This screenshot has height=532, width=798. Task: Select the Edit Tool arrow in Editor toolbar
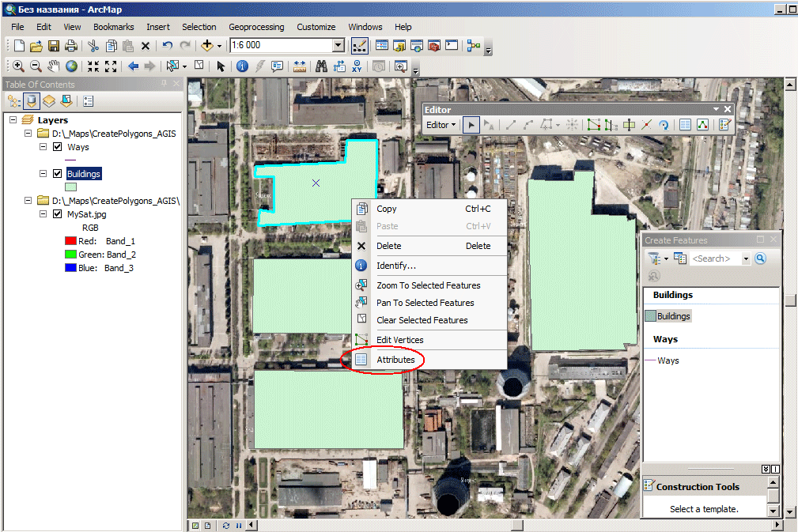471,125
